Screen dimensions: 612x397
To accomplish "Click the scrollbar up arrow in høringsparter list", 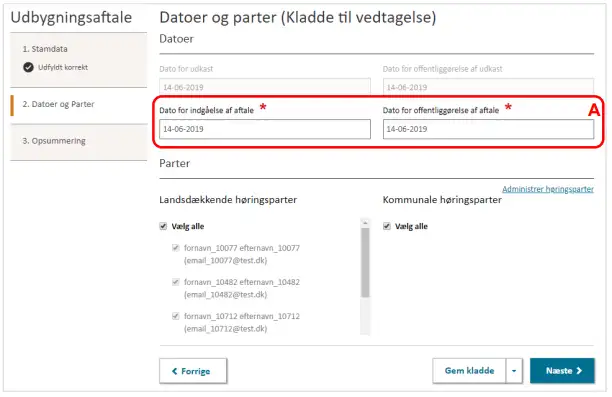I will [365, 223].
